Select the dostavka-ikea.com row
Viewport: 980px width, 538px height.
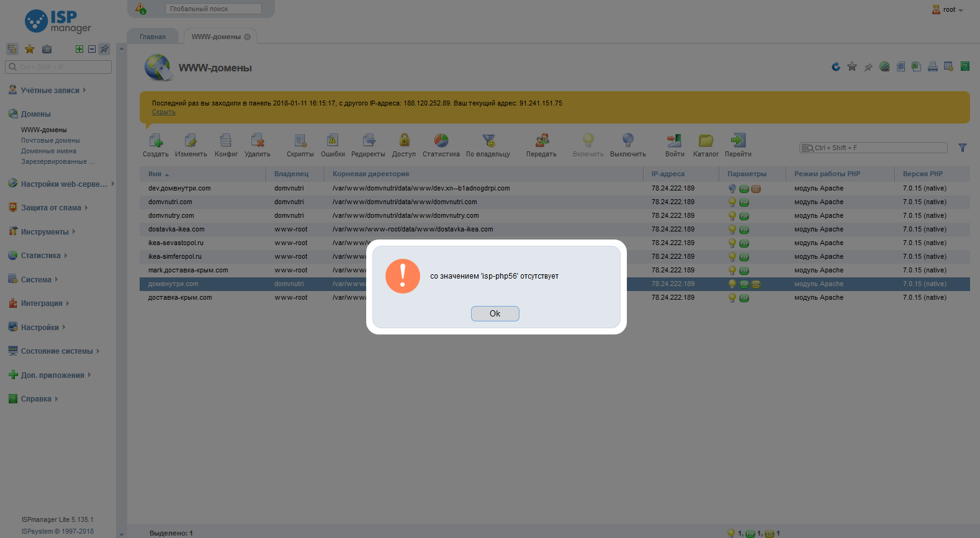click(555, 229)
